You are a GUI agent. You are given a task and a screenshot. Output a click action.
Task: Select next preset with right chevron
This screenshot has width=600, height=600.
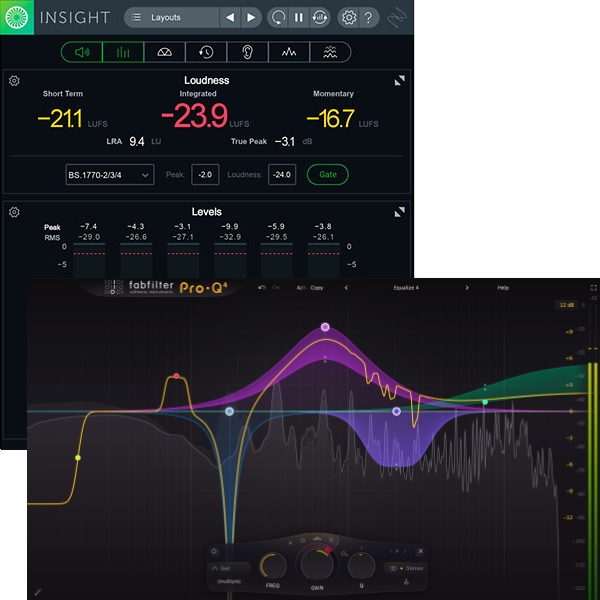tap(467, 288)
